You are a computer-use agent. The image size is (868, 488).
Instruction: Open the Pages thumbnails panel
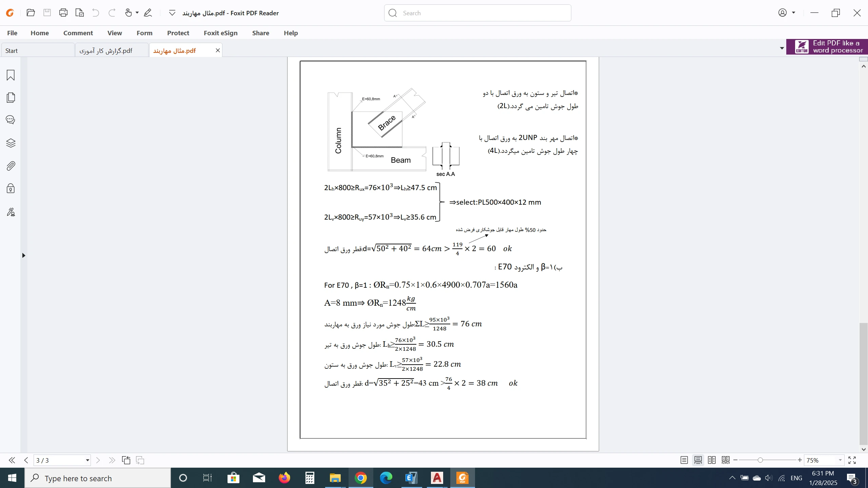click(11, 98)
